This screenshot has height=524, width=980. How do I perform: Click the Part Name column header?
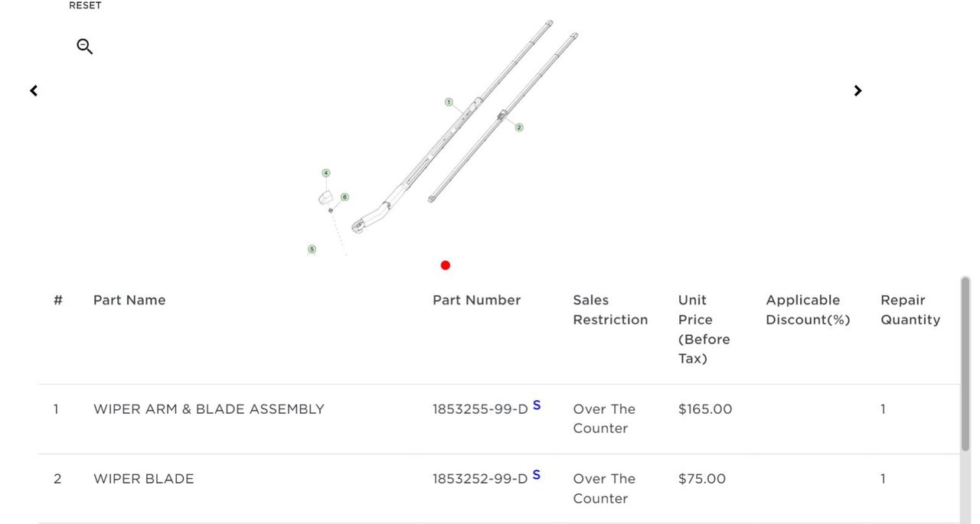point(129,300)
